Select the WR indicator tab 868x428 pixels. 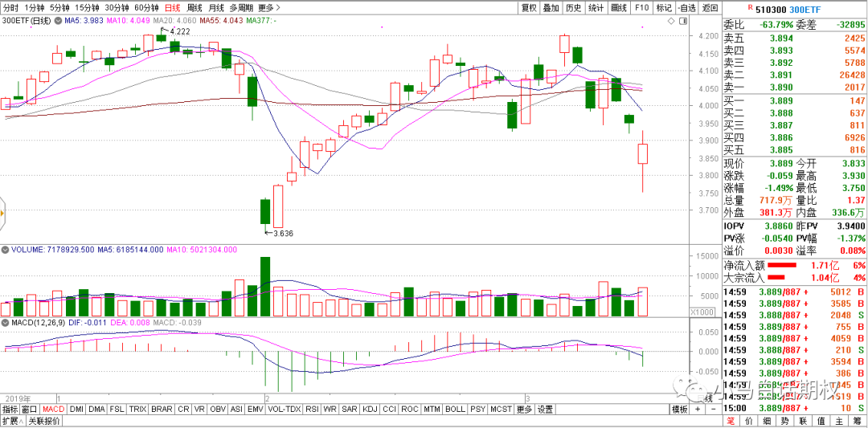[330, 410]
